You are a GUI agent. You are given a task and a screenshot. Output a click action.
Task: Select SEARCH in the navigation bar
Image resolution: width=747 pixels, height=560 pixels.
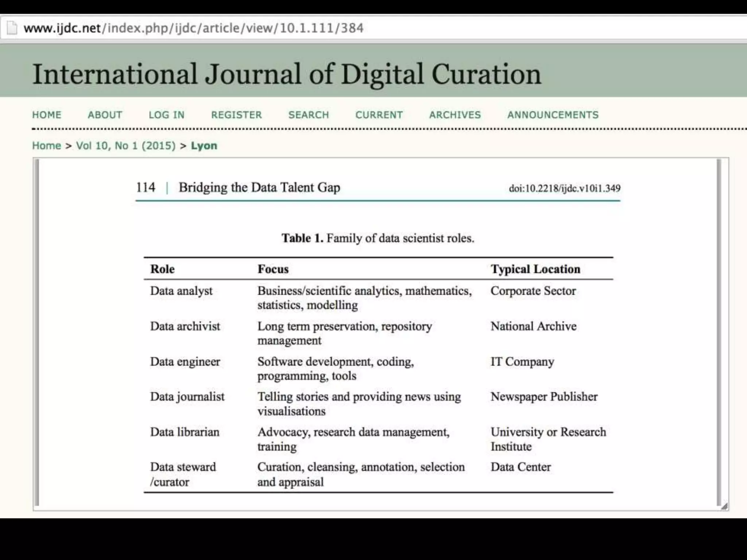tap(309, 115)
